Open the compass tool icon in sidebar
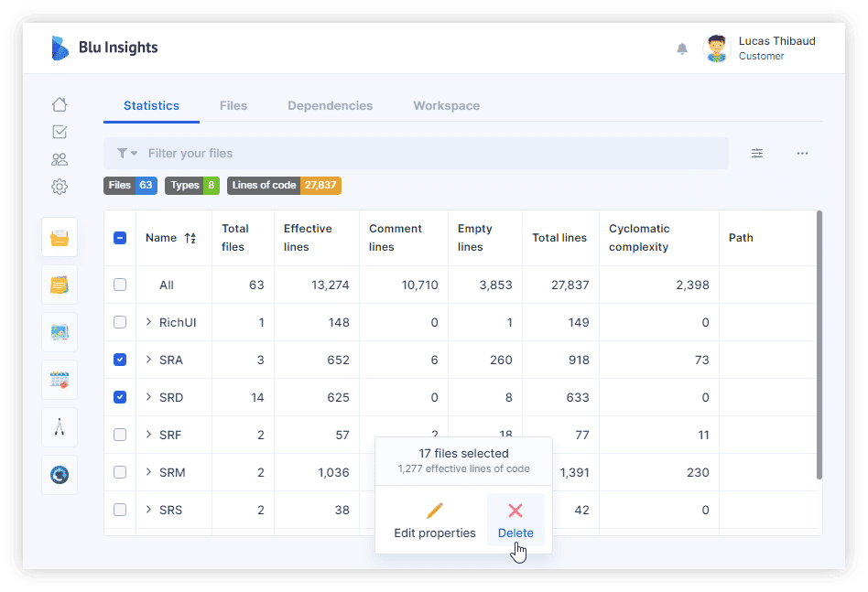The image size is (868, 592). (60, 427)
